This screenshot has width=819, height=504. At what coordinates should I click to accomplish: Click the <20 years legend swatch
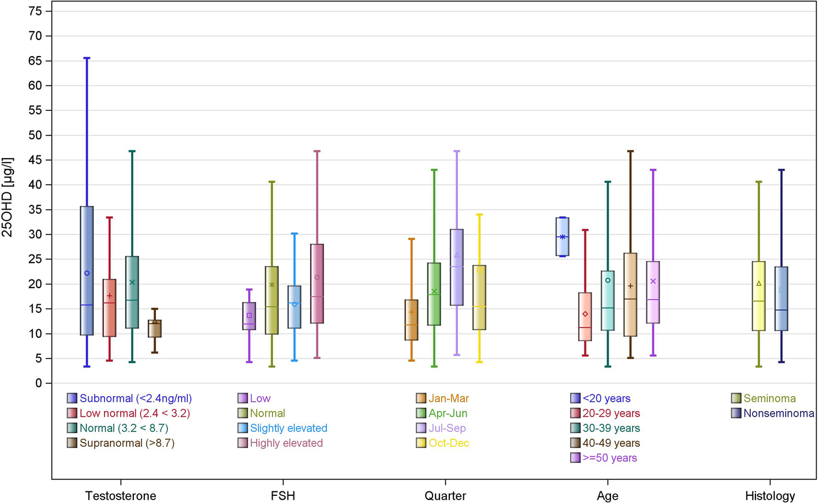(575, 398)
